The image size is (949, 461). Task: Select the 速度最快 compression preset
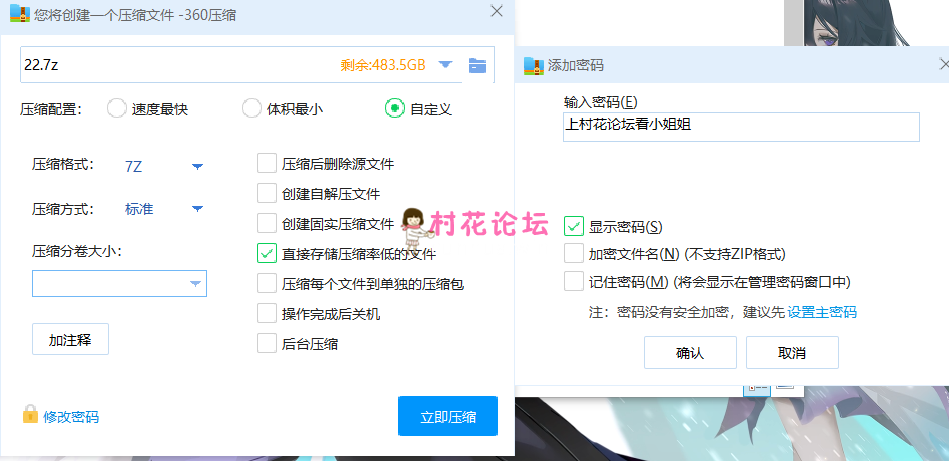pyautogui.click(x=116, y=109)
